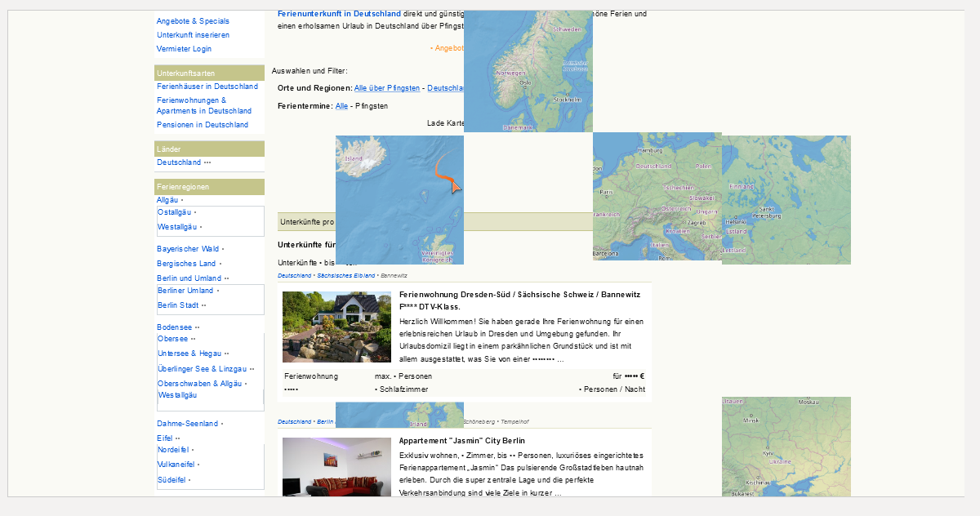Click the Dresden-Süd house photo thumbnail
This screenshot has width=980, height=516.
(x=336, y=327)
